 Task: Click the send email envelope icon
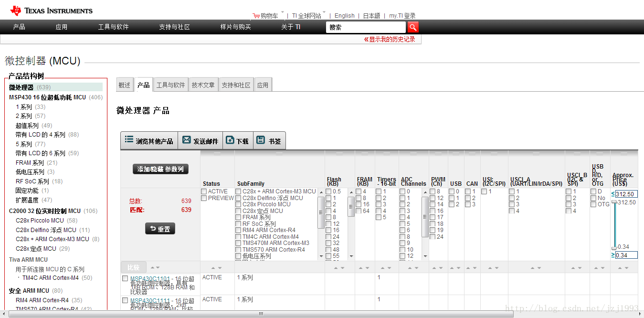coord(187,140)
